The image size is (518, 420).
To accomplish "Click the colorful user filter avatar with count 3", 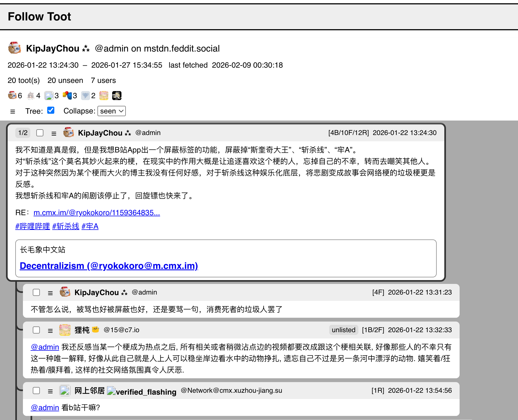I will pos(67,95).
